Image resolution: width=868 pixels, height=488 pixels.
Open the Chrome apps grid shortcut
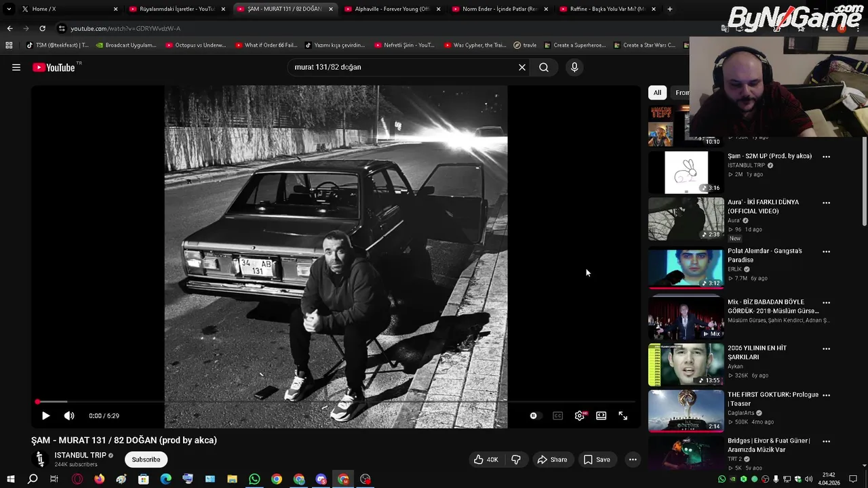point(9,45)
